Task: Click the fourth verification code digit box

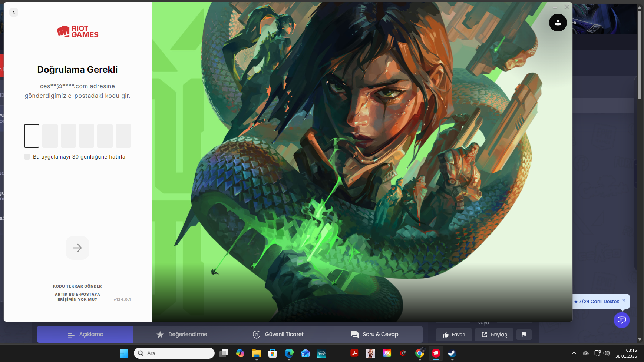Action: (86, 136)
